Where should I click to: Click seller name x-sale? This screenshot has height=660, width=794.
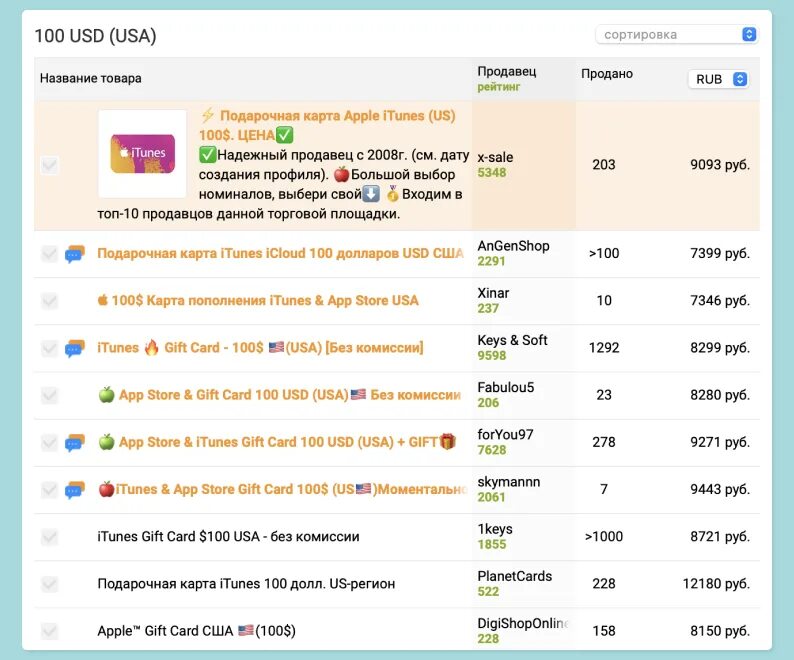495,157
